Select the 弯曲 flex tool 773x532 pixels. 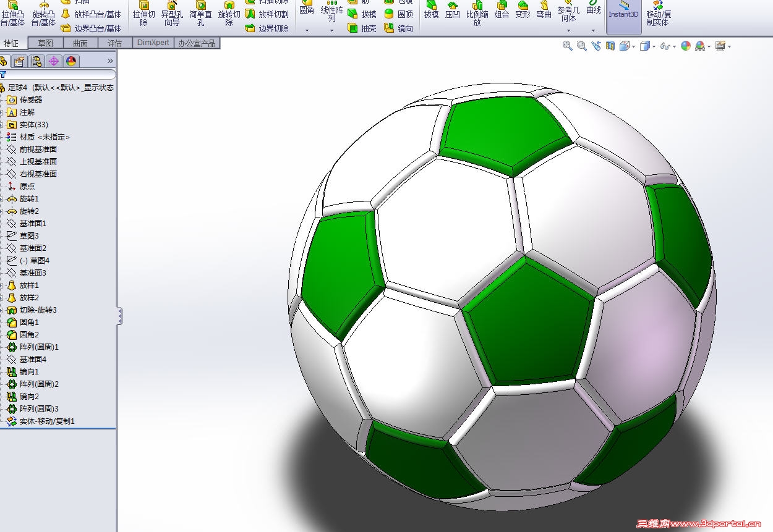click(544, 10)
